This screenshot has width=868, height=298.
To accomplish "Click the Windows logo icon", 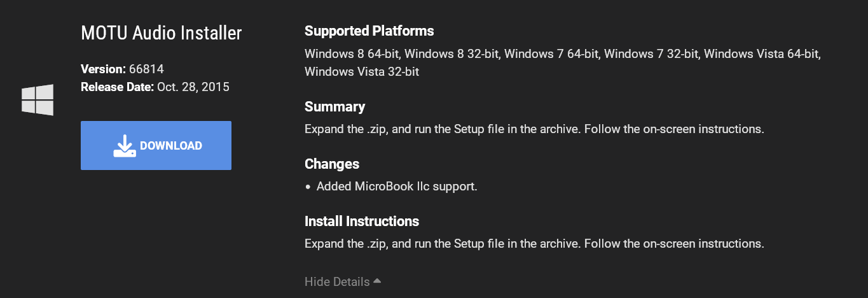I will point(38,100).
